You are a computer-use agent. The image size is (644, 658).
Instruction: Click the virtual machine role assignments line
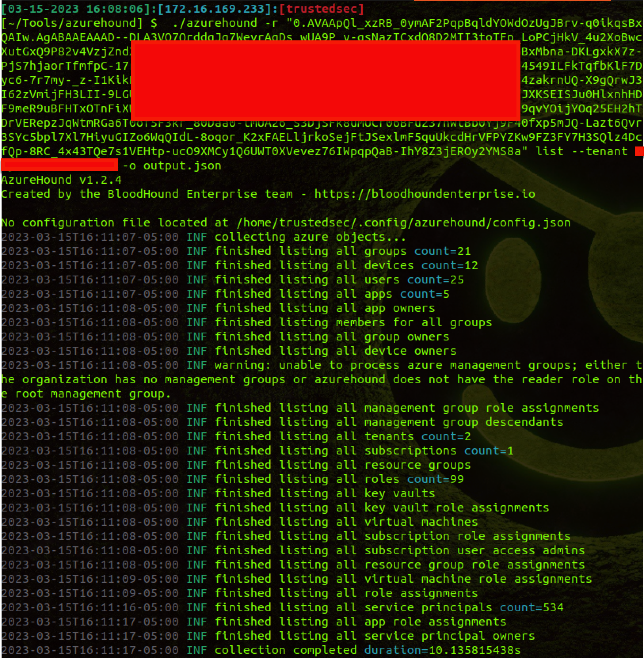coord(403,579)
